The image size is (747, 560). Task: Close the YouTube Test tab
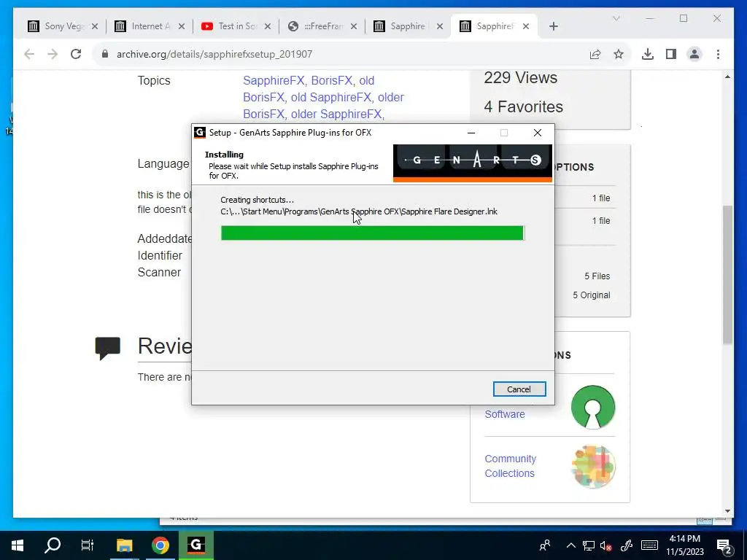point(268,27)
